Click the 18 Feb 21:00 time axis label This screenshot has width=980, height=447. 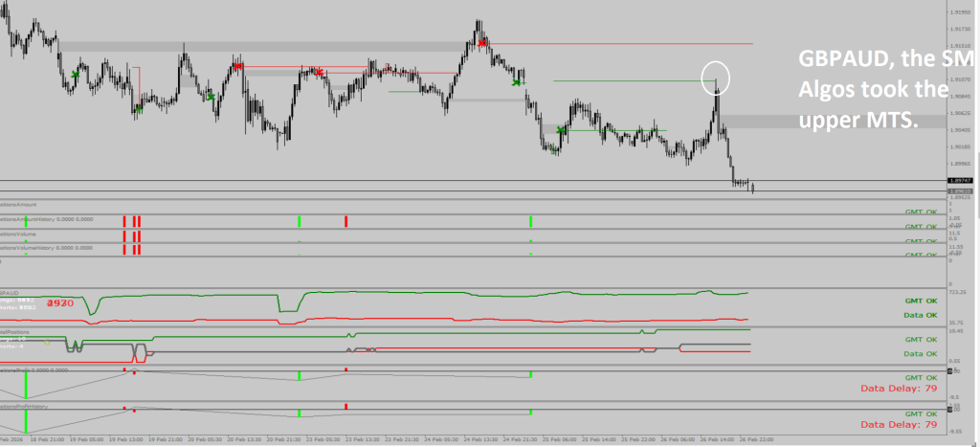point(46,441)
